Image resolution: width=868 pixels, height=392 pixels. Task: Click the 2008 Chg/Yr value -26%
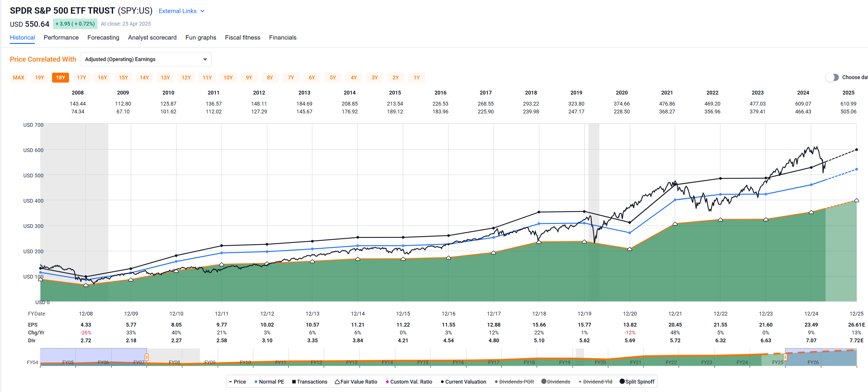click(x=86, y=332)
